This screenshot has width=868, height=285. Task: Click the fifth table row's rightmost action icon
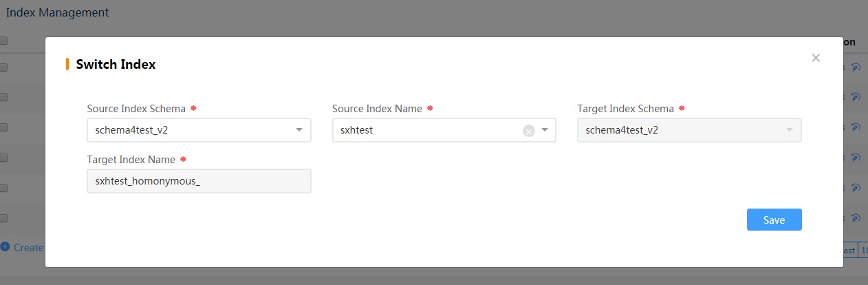coord(856,188)
